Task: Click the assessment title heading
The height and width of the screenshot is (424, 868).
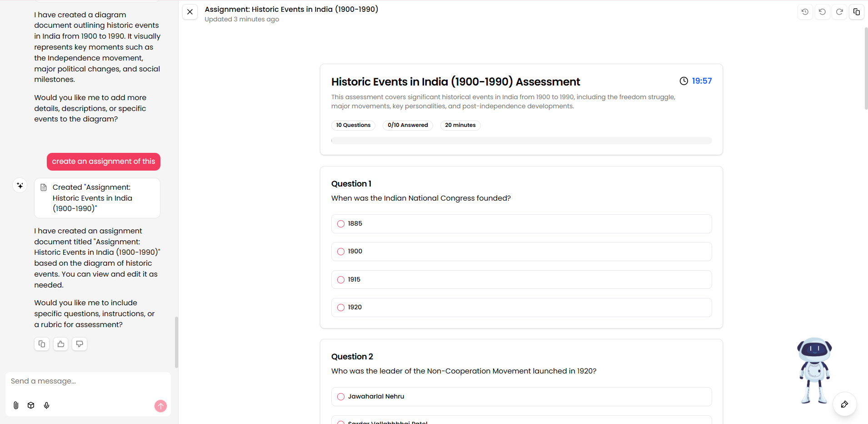Action: pos(455,82)
